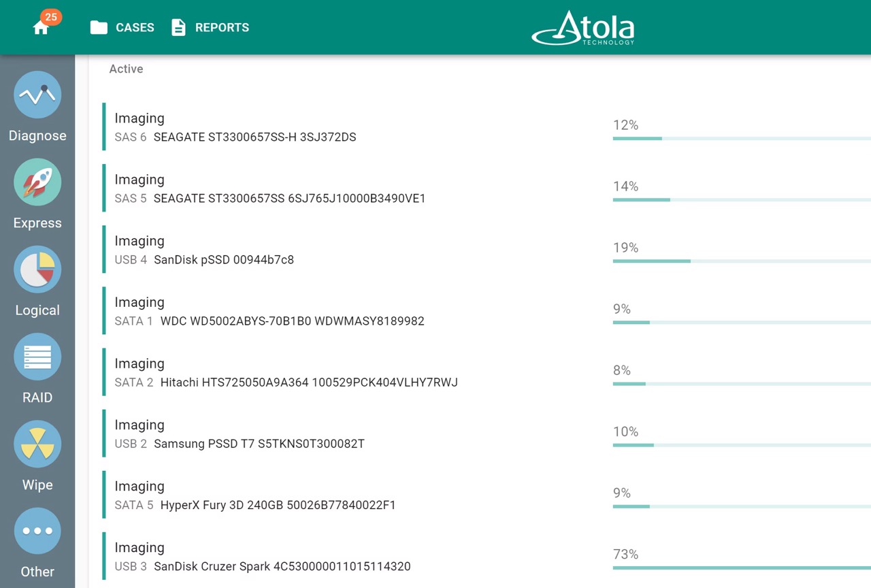This screenshot has width=871, height=588.
Task: Click the 73% progress bar for SanDisk Cruzer
Action: pyautogui.click(x=742, y=568)
